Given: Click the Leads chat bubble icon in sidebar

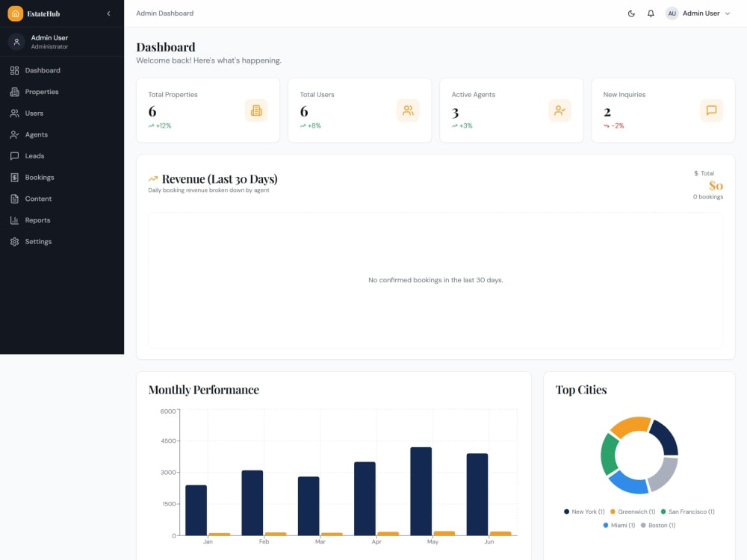Looking at the screenshot, I should point(14,156).
